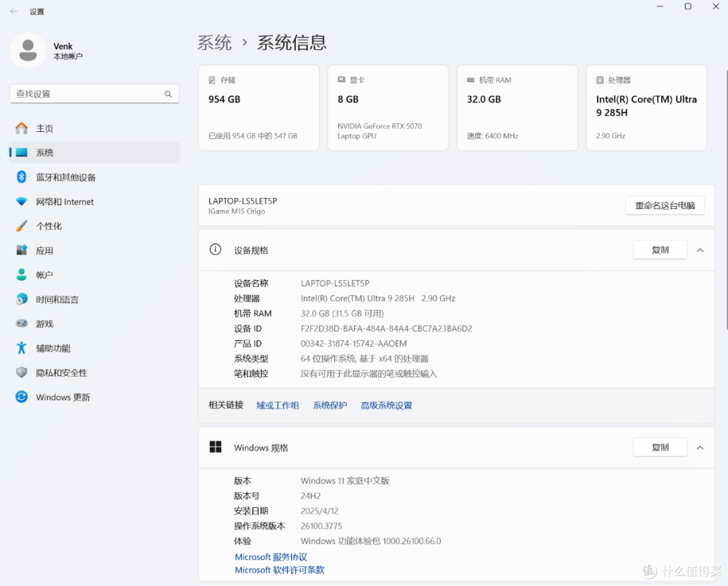Go to 网络和 Internet settings
This screenshot has height=586, width=728.
pyautogui.click(x=94, y=202)
